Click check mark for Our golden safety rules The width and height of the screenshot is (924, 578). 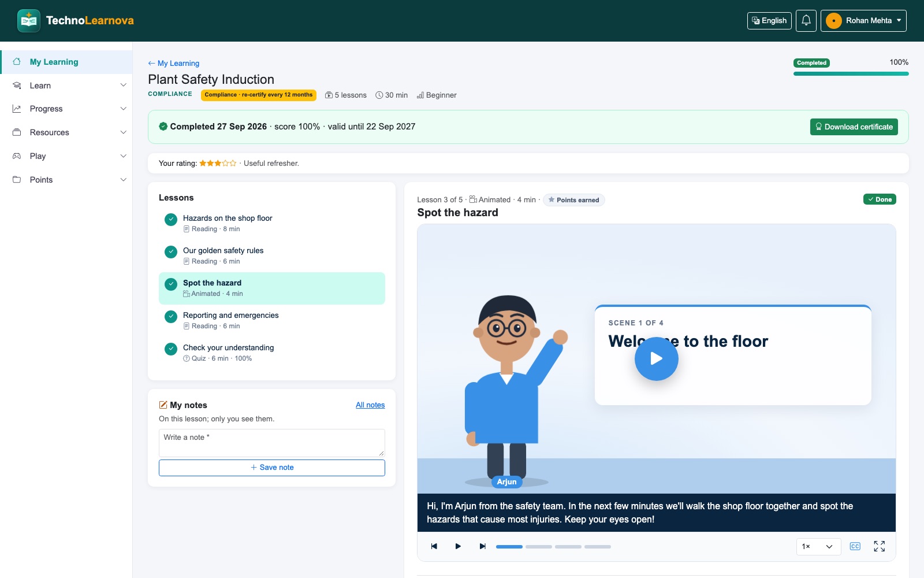coord(171,252)
